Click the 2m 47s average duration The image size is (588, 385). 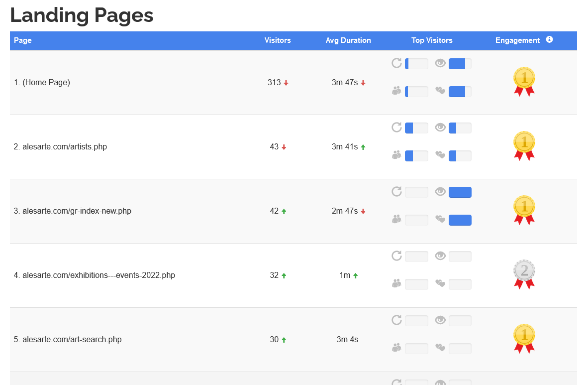[345, 211]
